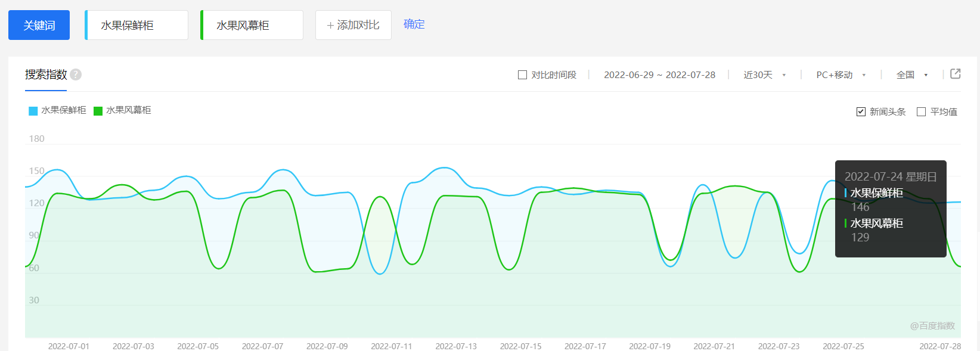Expand the PC+移动 device dropdown

(841, 75)
